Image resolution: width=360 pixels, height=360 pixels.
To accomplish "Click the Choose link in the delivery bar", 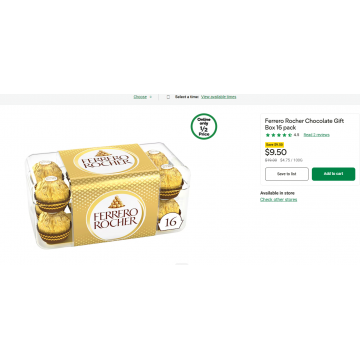I will tap(140, 97).
